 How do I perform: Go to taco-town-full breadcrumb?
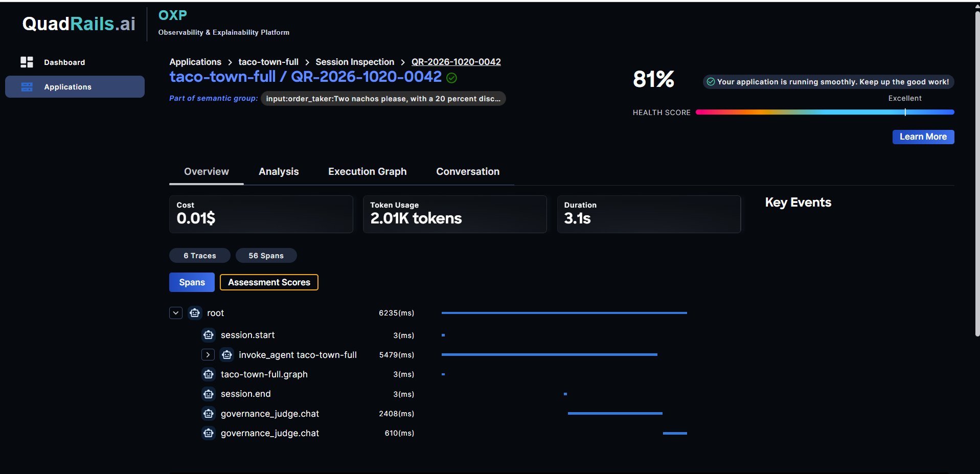tap(268, 62)
